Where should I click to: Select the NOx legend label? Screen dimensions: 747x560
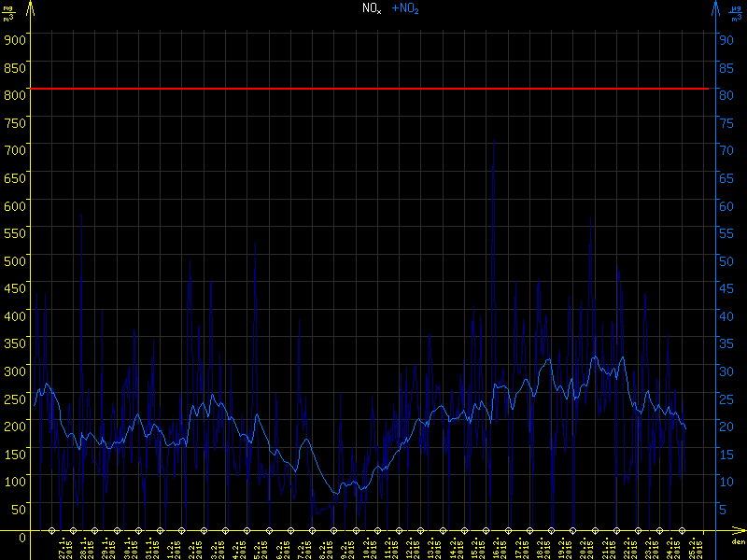pyautogui.click(x=372, y=8)
